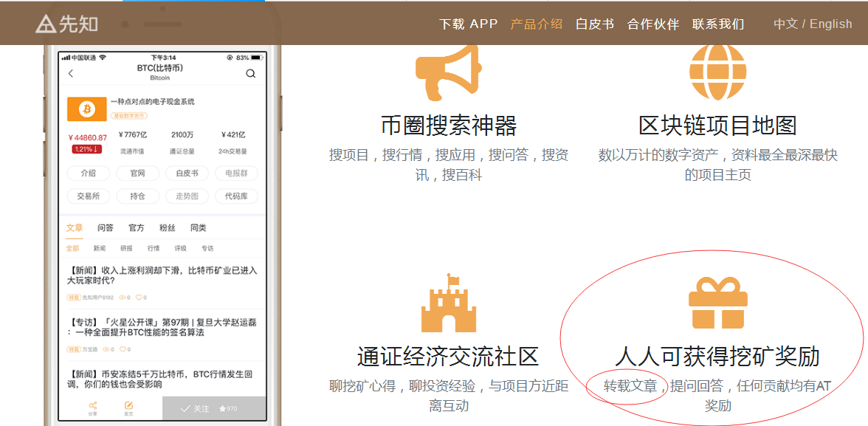868x426 pixels.
Task: Tap the heart icon under 火星公开课 article
Action: (123, 349)
